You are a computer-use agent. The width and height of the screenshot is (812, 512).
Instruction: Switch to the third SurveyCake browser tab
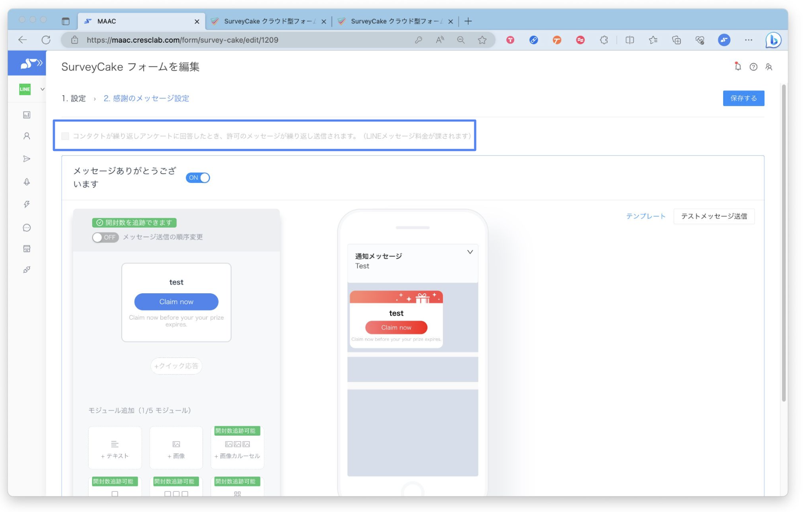point(395,21)
